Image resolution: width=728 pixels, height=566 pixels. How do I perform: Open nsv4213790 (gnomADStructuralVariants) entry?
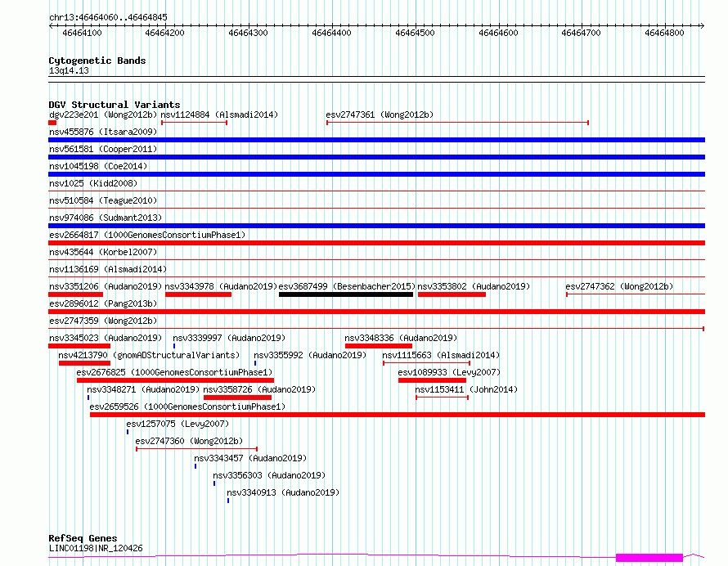pyautogui.click(x=149, y=355)
